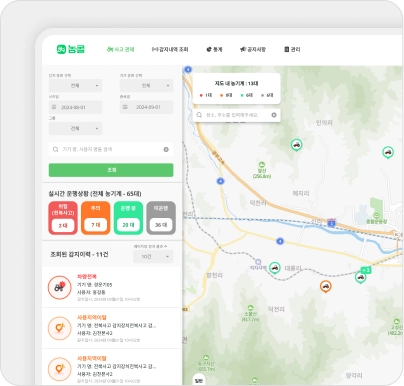The height and width of the screenshot is (386, 404).
Task: Select the tractor marker at map right edge
Action: [388, 152]
